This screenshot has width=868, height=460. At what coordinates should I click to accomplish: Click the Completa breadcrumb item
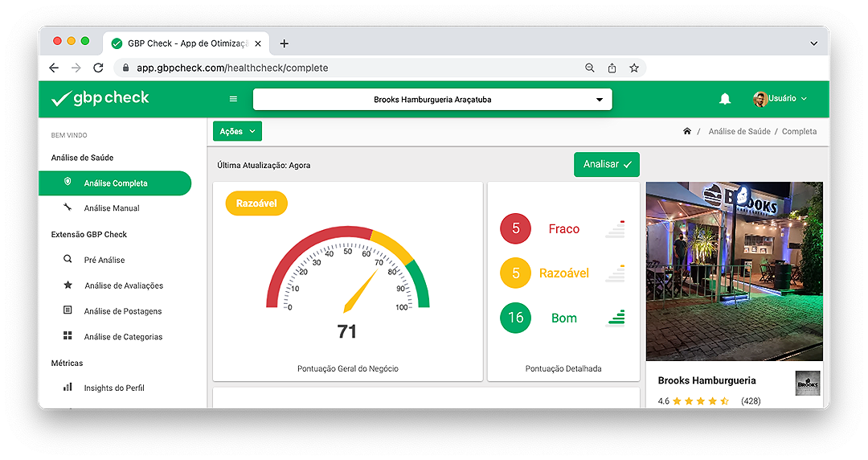(x=799, y=131)
